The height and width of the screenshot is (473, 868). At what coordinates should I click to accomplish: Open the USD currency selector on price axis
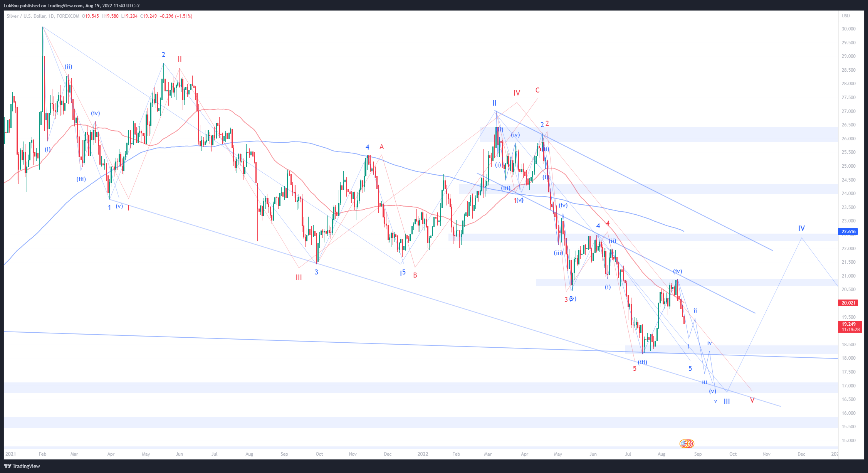[x=846, y=16]
